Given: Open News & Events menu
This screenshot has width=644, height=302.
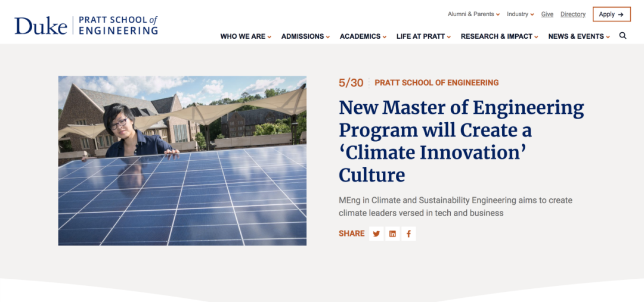Looking at the screenshot, I should pos(578,36).
